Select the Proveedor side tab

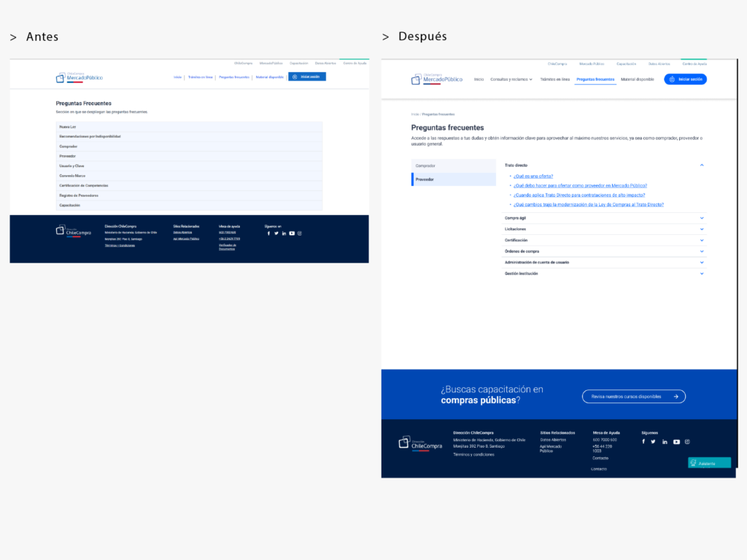pos(454,179)
